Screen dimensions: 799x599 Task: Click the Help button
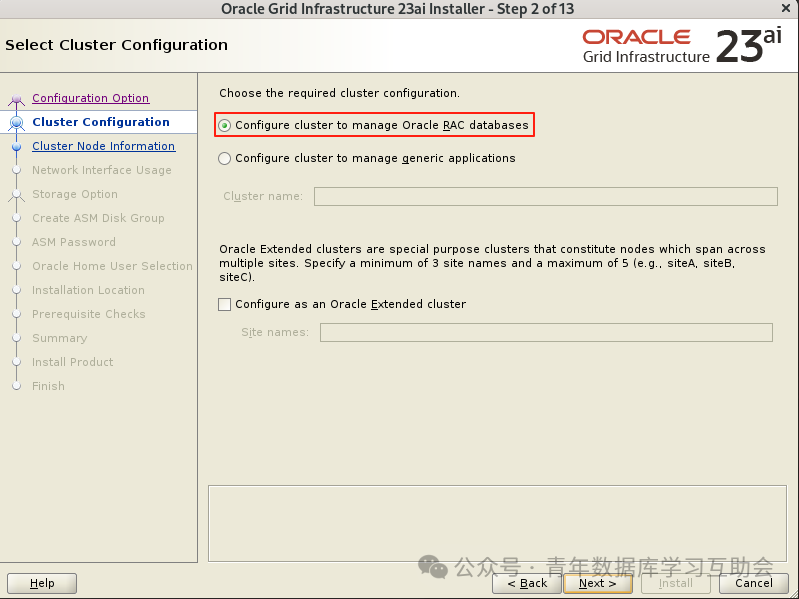pos(42,583)
